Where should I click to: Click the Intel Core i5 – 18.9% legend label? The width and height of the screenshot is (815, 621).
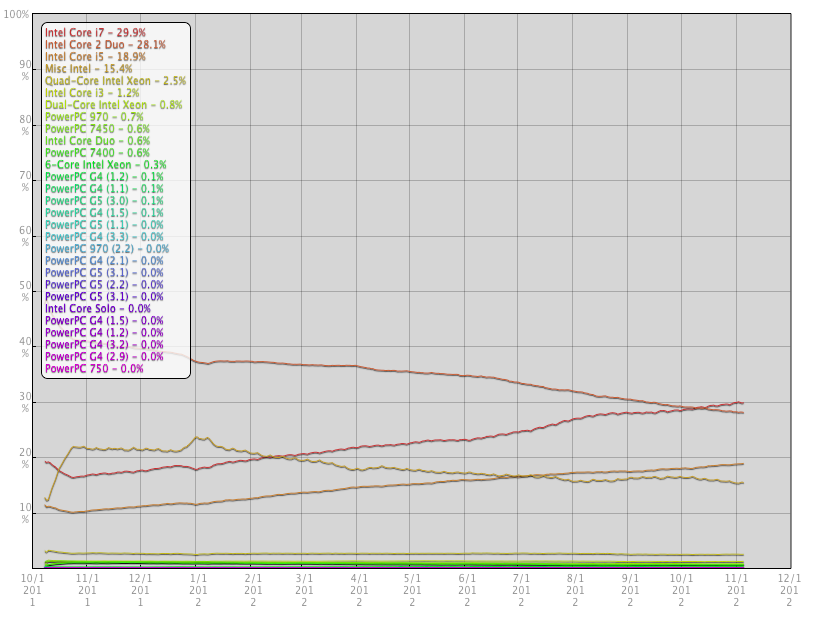pos(95,57)
